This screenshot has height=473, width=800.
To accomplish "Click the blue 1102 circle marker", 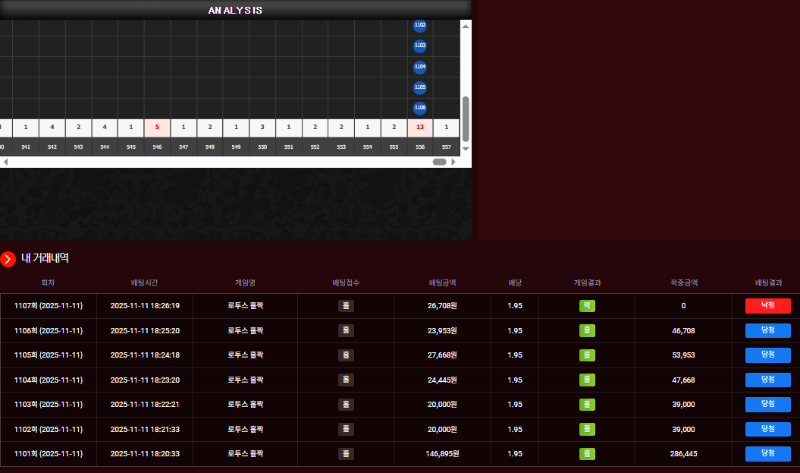I will (x=420, y=25).
